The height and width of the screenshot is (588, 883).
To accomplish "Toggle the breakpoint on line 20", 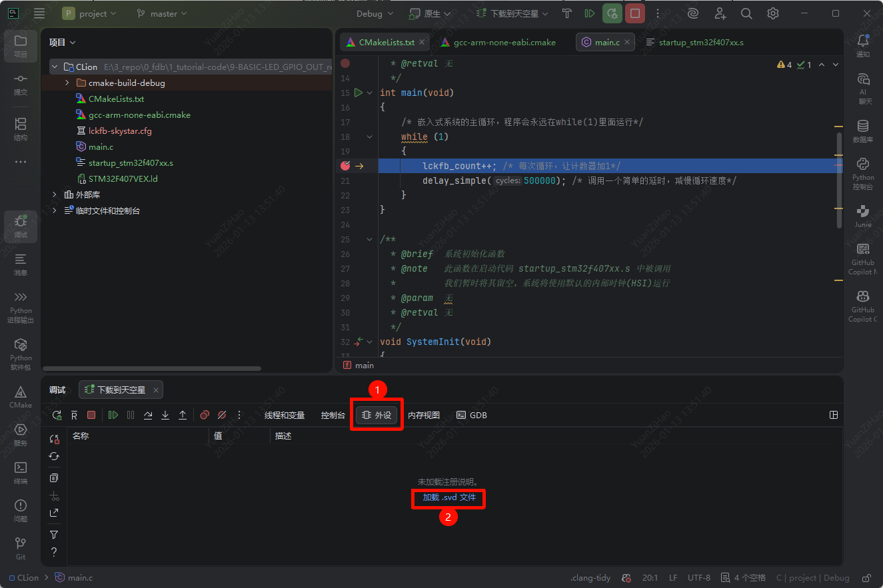I will 345,166.
